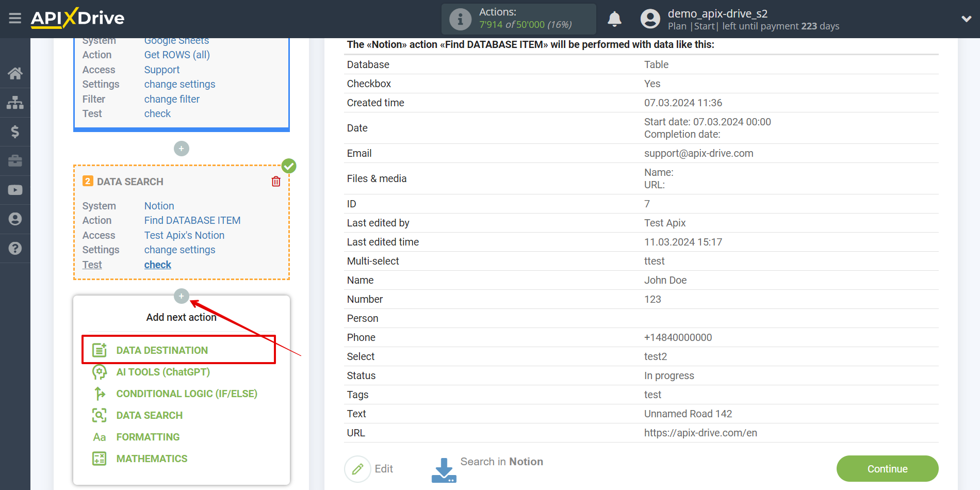Click the Test Apix last edited by value

coord(665,223)
